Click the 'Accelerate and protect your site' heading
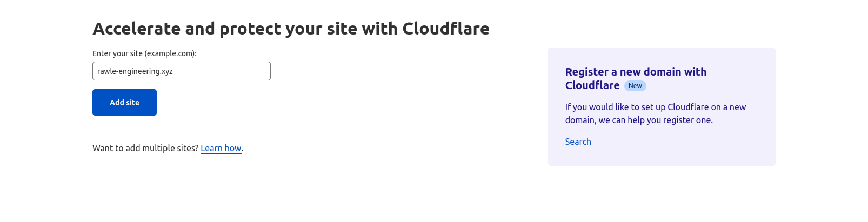868x222 pixels. pos(291,28)
